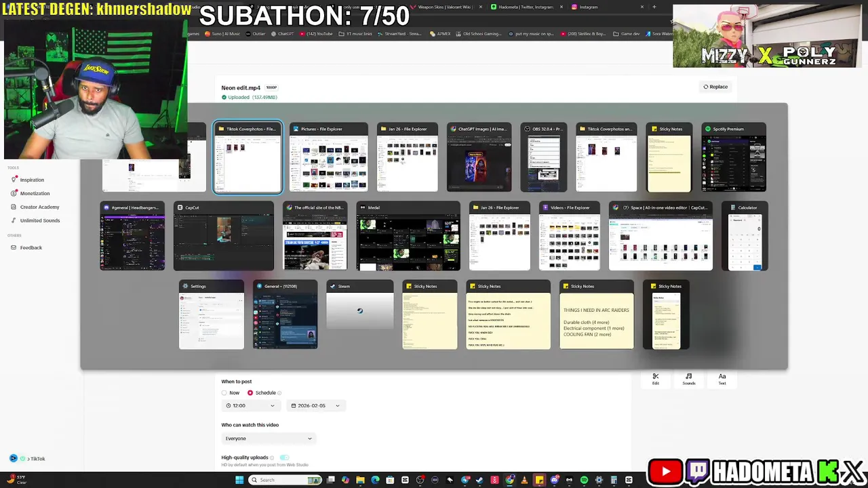This screenshot has width=868, height=488.
Task: Open Sticky Notes from the taskbar
Action: point(538,480)
